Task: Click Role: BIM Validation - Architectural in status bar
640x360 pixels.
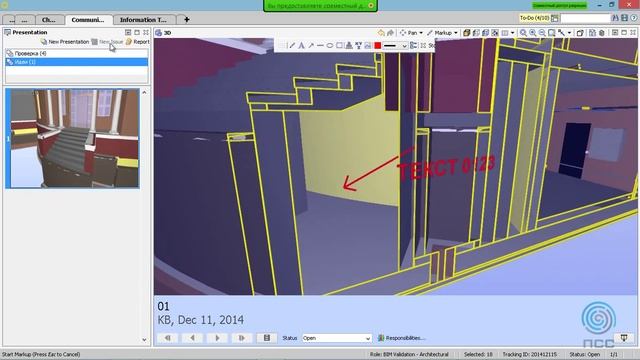Action: click(x=409, y=354)
